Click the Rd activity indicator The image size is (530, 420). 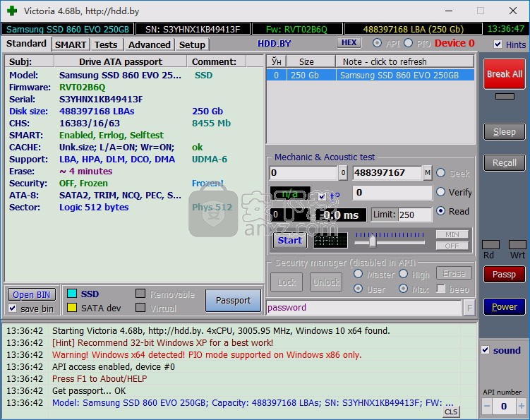pos(490,244)
